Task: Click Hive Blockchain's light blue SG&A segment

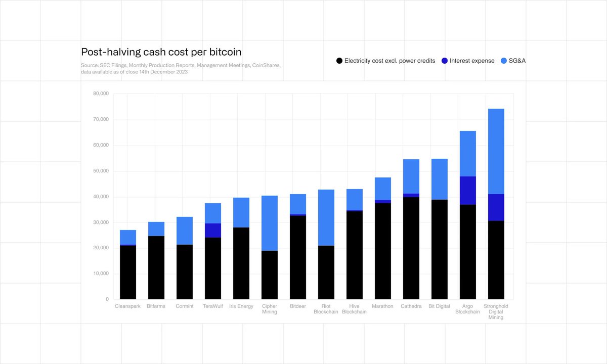Action: click(355, 200)
